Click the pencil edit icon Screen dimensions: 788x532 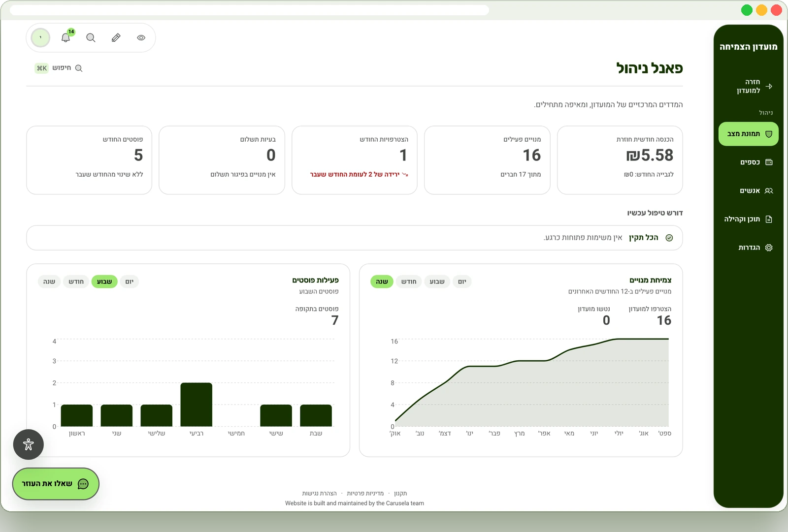(x=116, y=37)
